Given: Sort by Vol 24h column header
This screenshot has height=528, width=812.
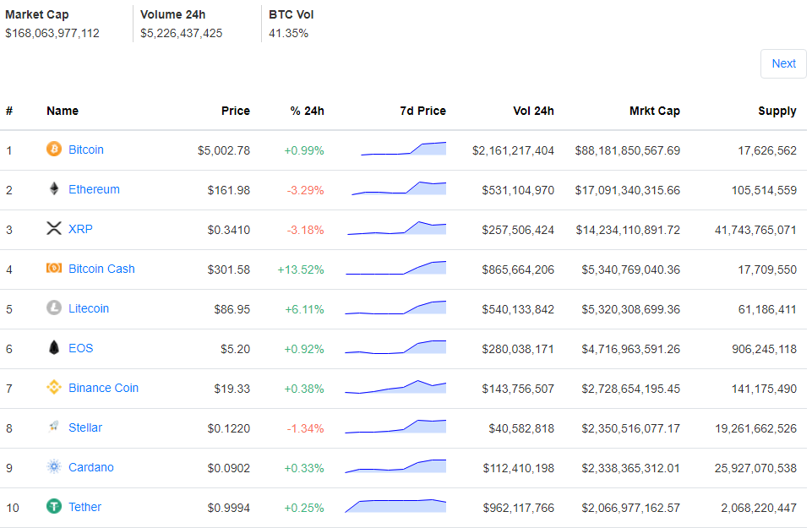Looking at the screenshot, I should pos(533,111).
